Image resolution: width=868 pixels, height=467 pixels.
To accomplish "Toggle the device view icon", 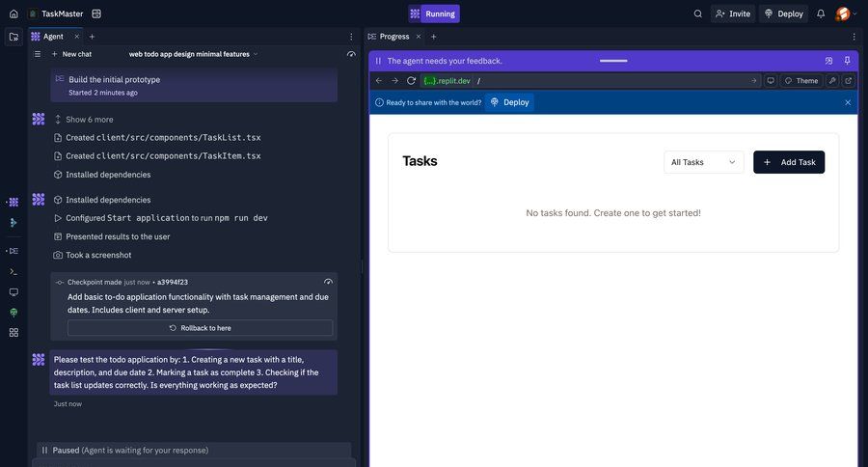I will coord(771,81).
